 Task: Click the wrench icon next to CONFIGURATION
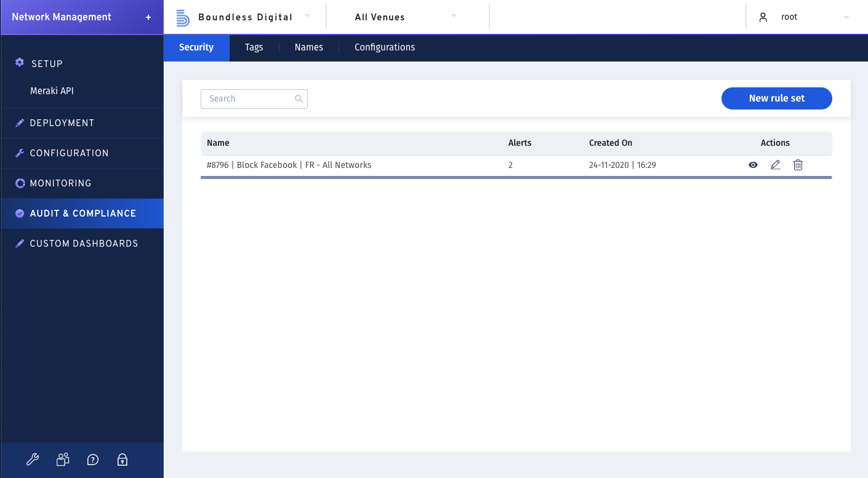pyautogui.click(x=20, y=153)
